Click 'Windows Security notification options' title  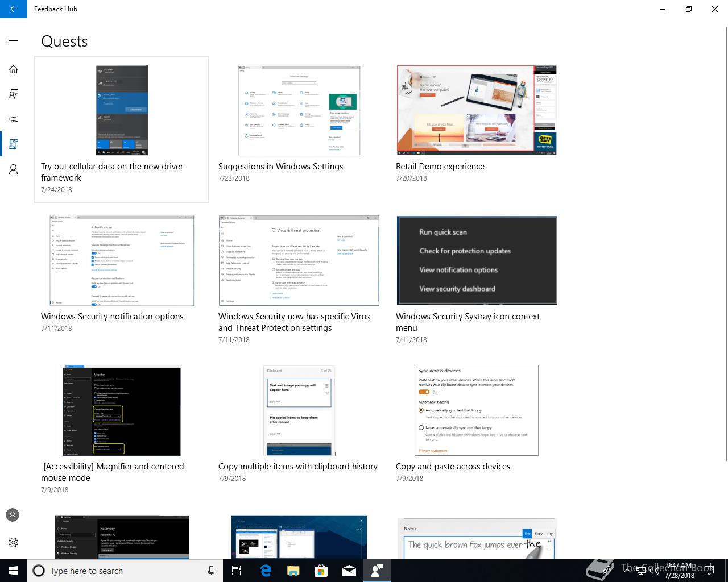112,317
